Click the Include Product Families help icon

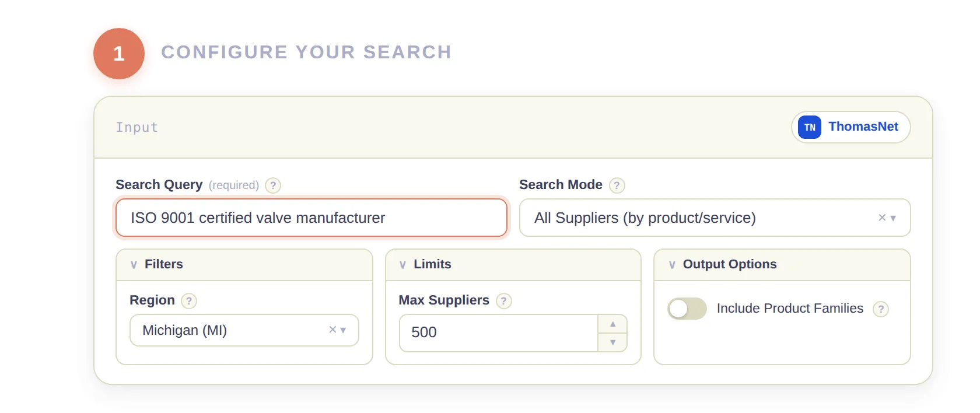coord(881,309)
